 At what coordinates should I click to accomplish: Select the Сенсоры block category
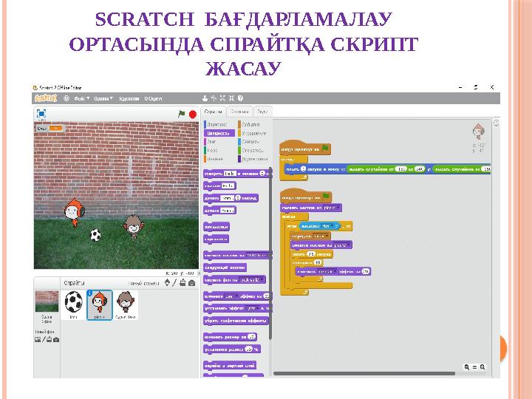tap(250, 142)
